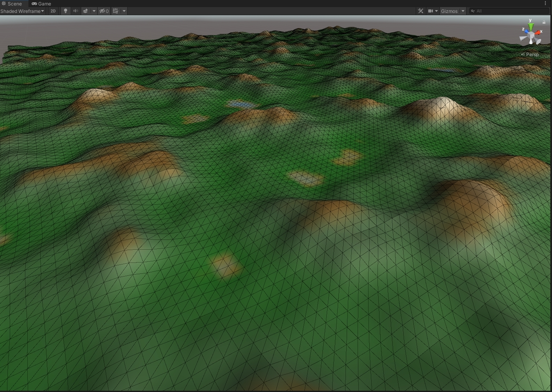Toggle scene audio speaker button
The image size is (552, 392).
(x=76, y=11)
